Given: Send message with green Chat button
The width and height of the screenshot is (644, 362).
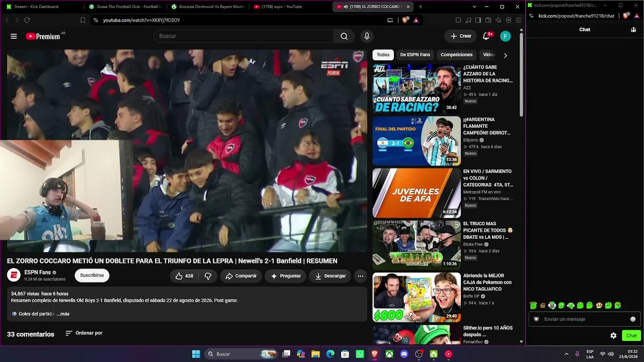Looking at the screenshot, I should click(631, 335).
